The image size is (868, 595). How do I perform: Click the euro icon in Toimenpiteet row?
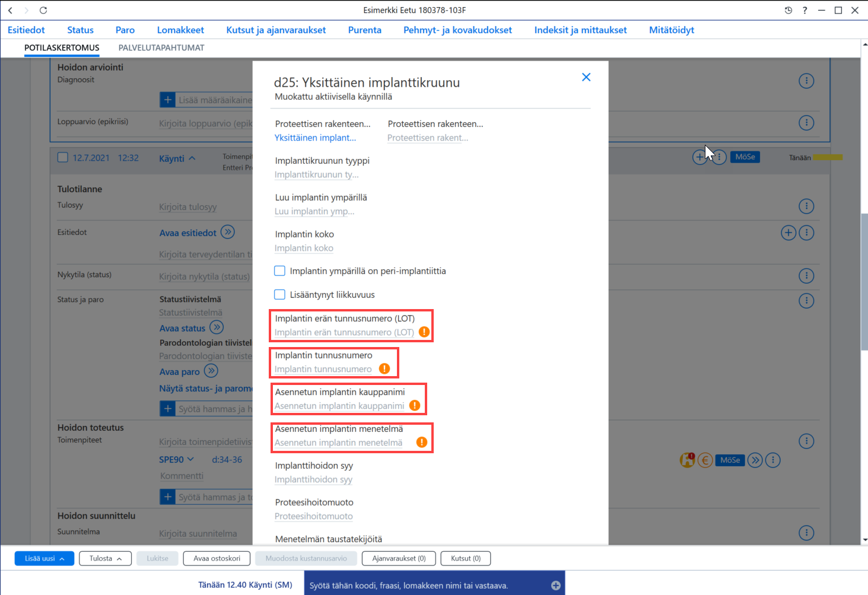click(x=705, y=460)
